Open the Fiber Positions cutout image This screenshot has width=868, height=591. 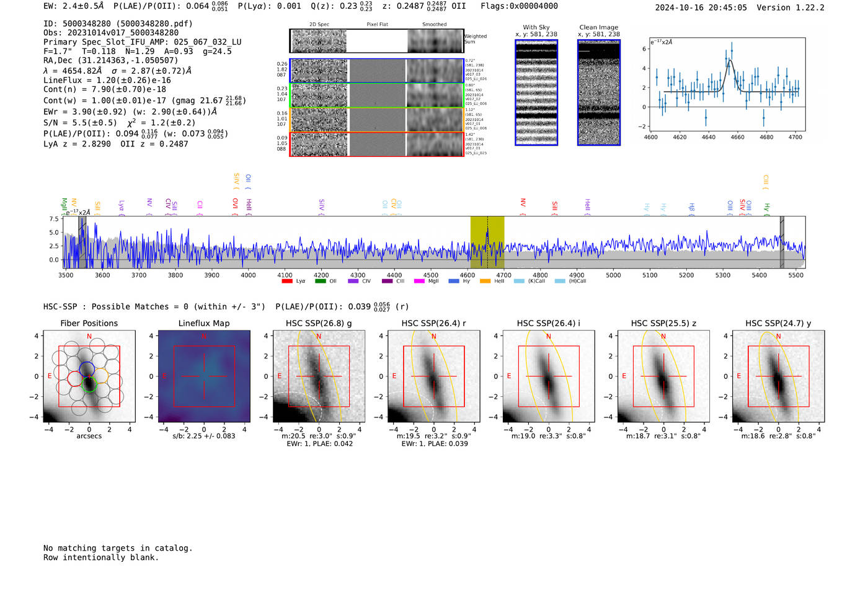89,376
